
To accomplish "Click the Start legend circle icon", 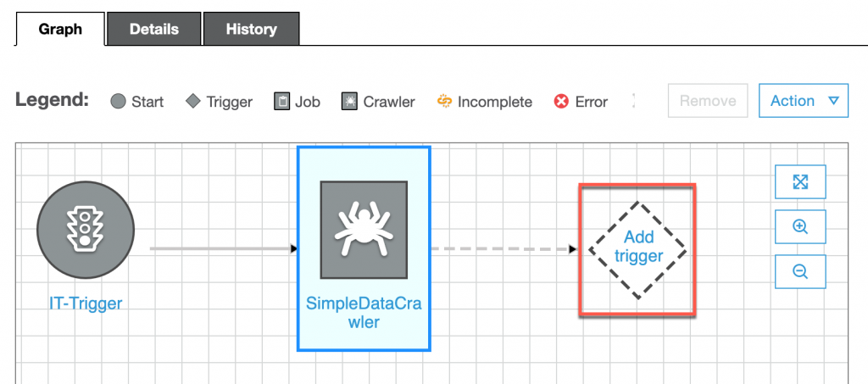I will [118, 102].
